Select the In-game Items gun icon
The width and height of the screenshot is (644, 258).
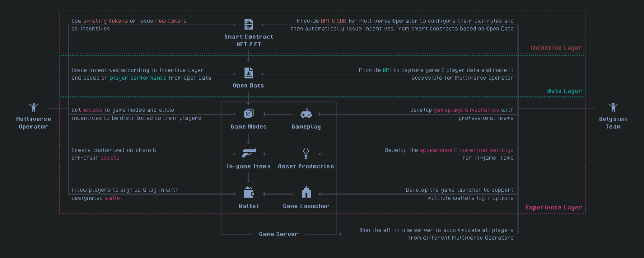tap(248, 153)
